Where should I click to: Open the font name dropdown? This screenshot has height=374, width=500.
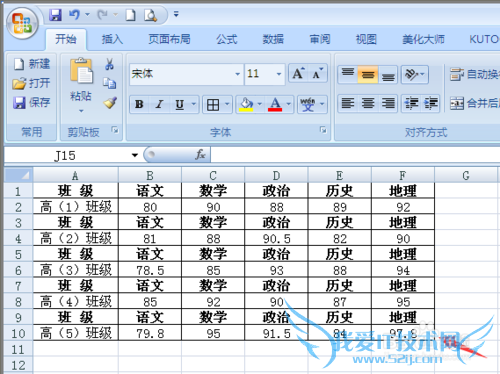[x=238, y=74]
